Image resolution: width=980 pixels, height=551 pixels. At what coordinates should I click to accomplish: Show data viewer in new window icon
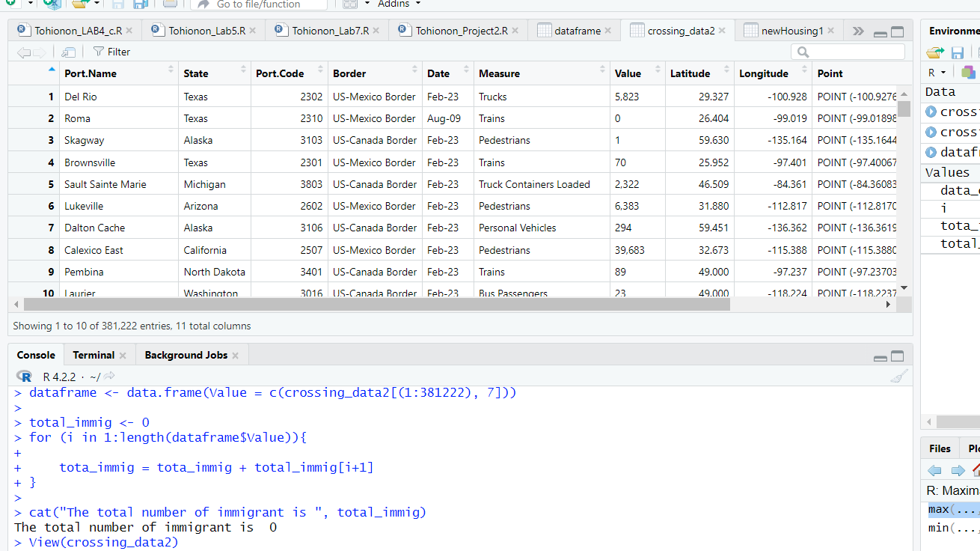click(69, 52)
